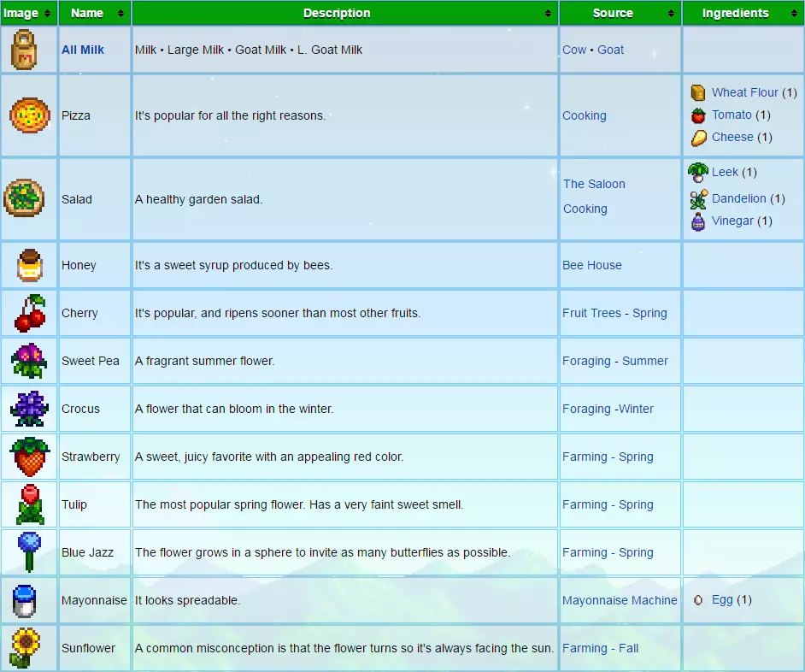Open Foraging link in Crocus row

pos(586,409)
